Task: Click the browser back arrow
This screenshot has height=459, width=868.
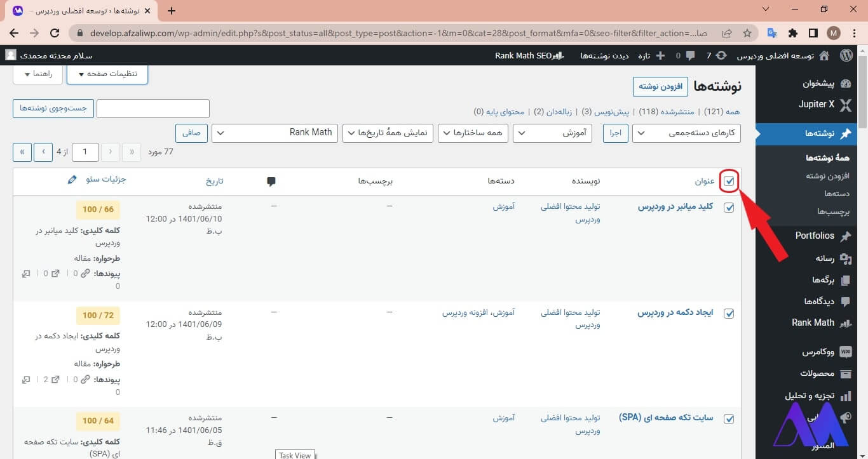Action: (14, 33)
